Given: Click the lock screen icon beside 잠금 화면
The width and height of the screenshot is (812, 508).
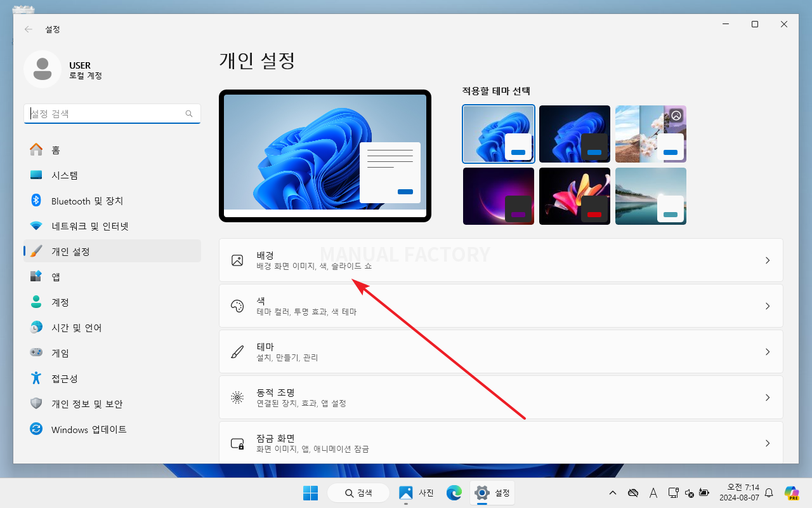Looking at the screenshot, I should pos(237,443).
